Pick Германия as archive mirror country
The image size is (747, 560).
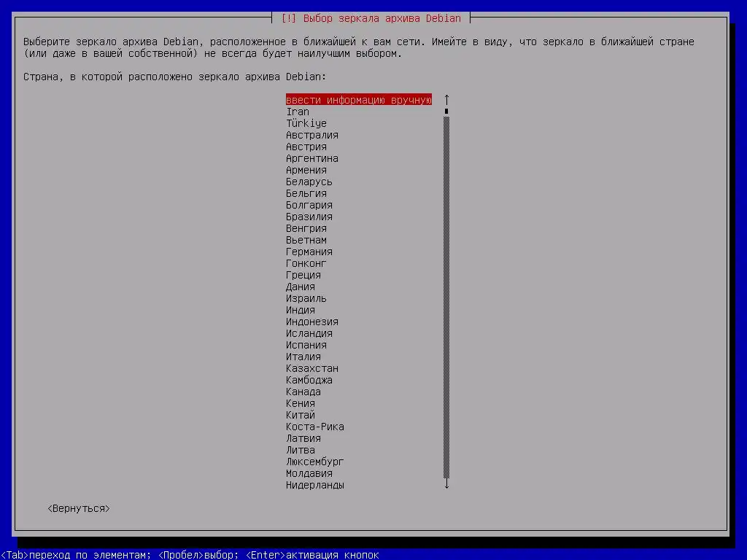tap(309, 252)
